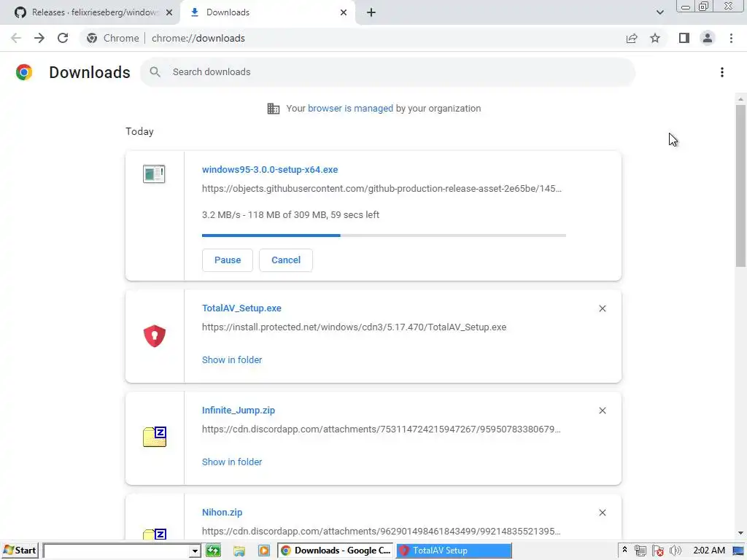Screen dimensions: 747x560
Task: Click the windows95 download progress bar
Action: coord(384,236)
